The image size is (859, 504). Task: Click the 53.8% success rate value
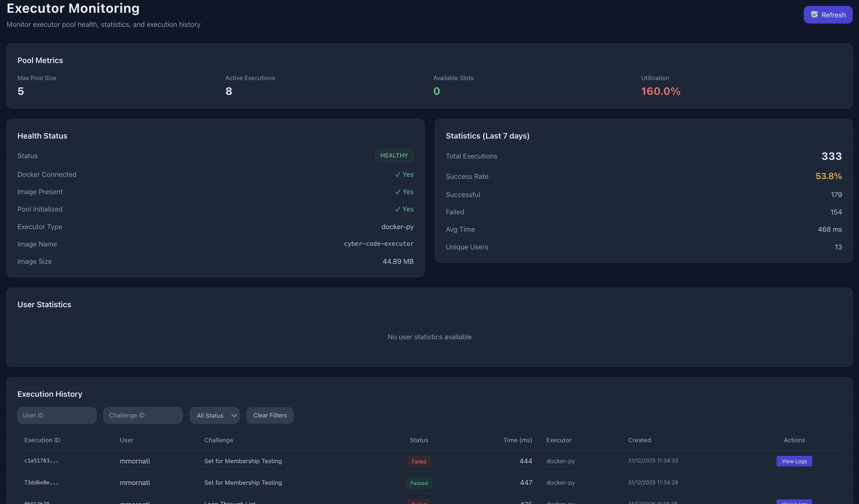[828, 176]
